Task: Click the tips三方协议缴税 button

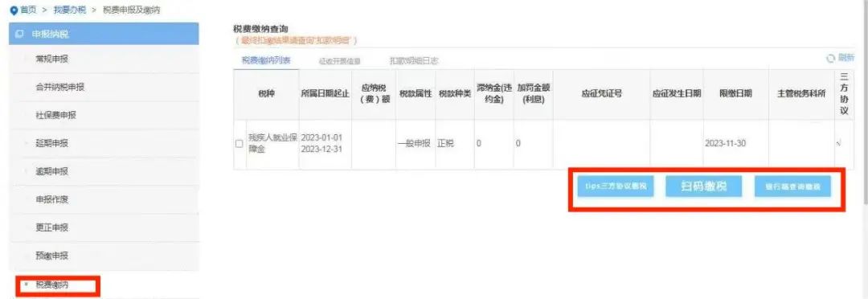Action: click(x=616, y=186)
